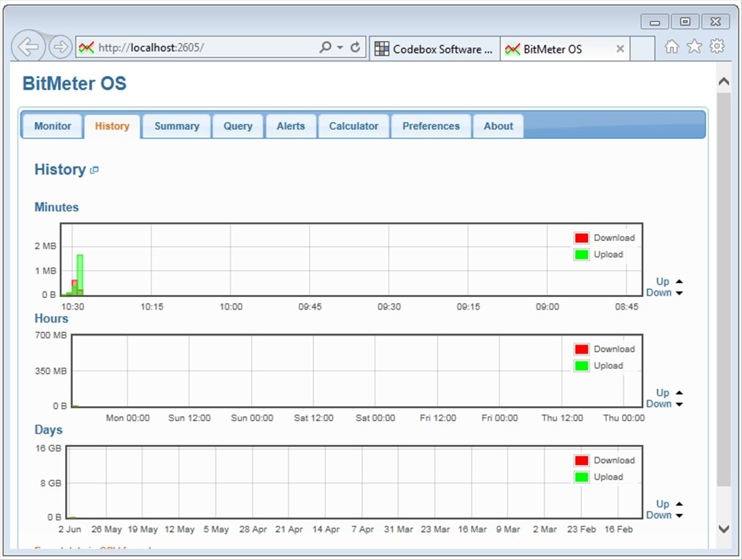Open the Calculator tab

[x=353, y=126]
